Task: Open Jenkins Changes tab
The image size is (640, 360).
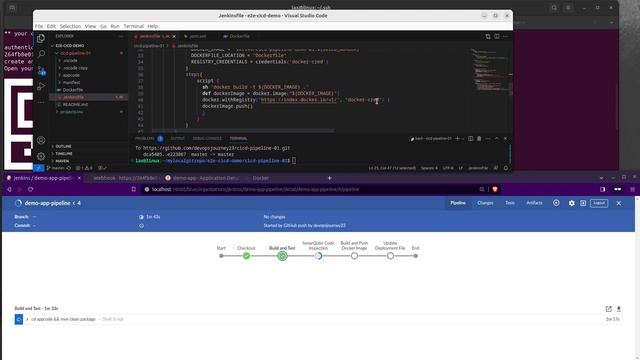Action: 485,203
